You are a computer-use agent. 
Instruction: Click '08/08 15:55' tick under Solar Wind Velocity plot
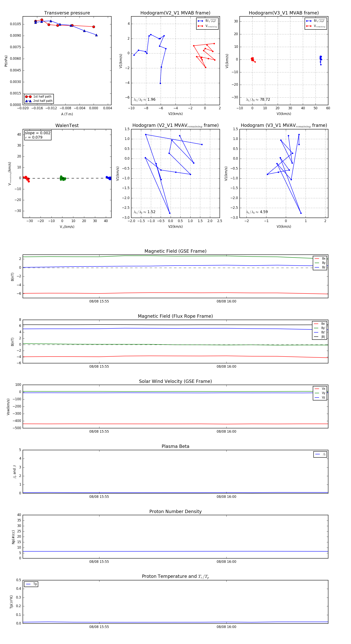click(x=99, y=431)
